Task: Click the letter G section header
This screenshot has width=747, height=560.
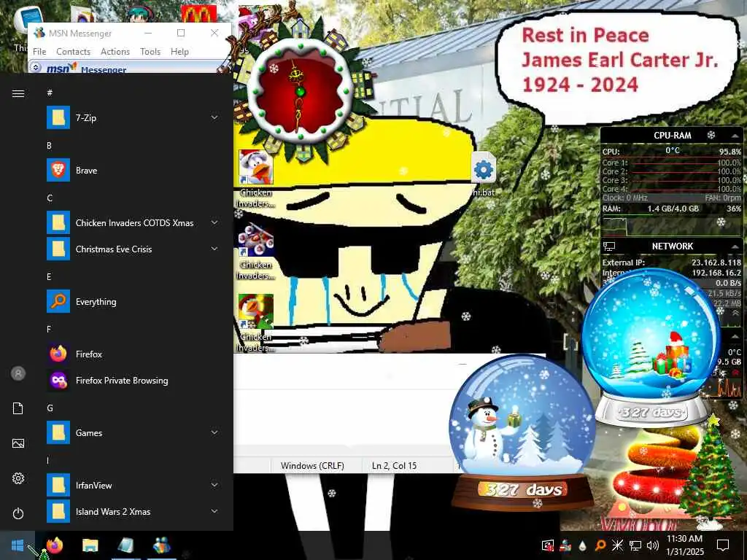Action: [50, 408]
